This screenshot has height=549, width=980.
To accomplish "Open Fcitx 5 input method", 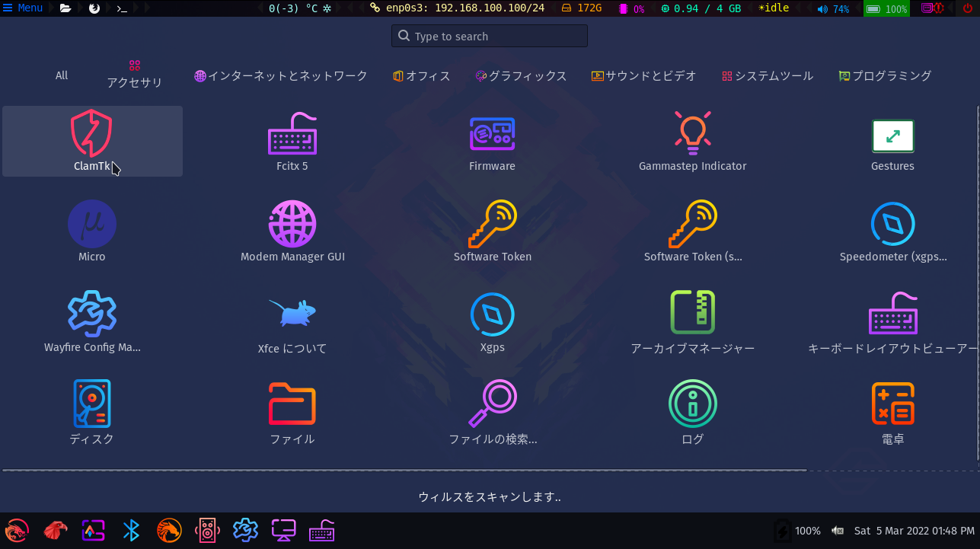I will pos(292,142).
